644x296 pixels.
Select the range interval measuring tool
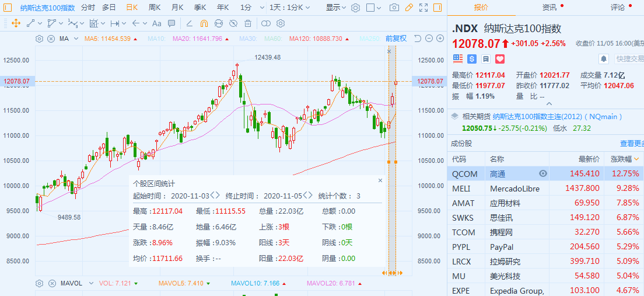pyautogui.click(x=114, y=23)
